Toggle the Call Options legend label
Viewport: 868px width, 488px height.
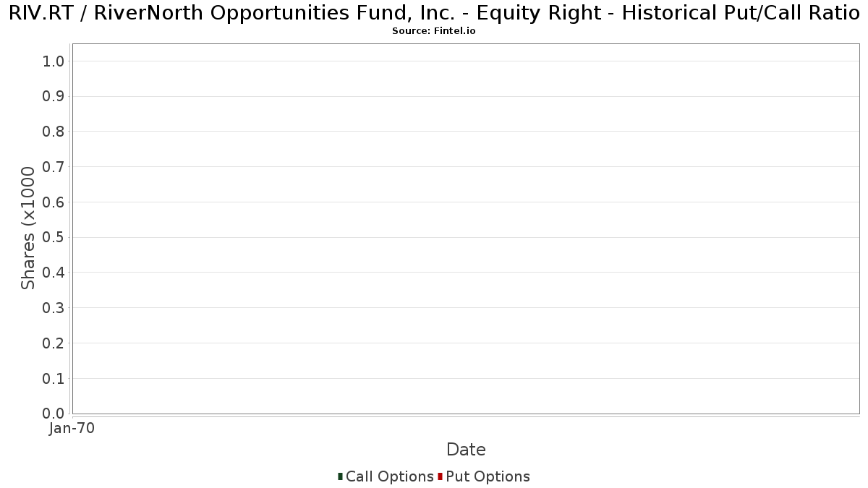389,476
